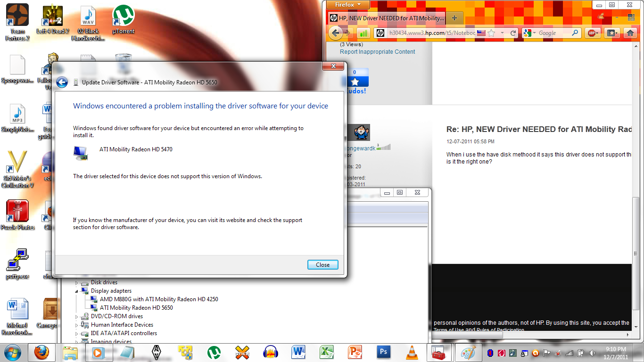Screen dimensions: 644x362
Task: Open the taskbar clock and date
Action: [617, 353]
